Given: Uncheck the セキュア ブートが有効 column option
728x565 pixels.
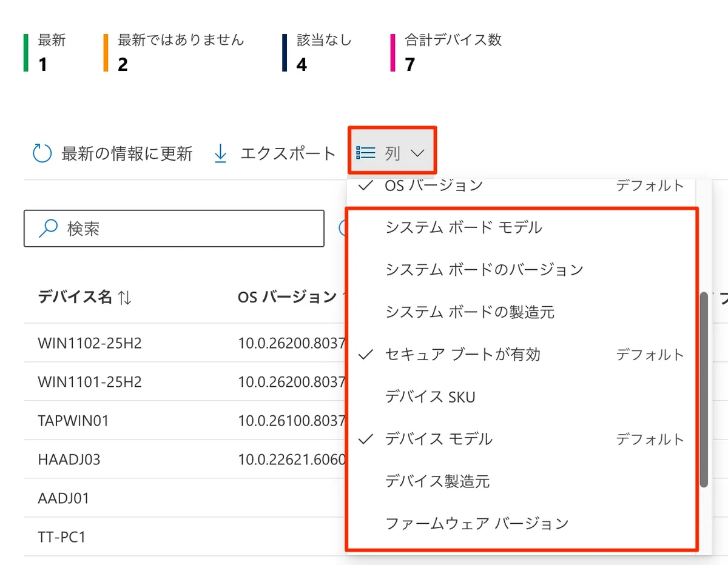Looking at the screenshot, I should [x=462, y=355].
